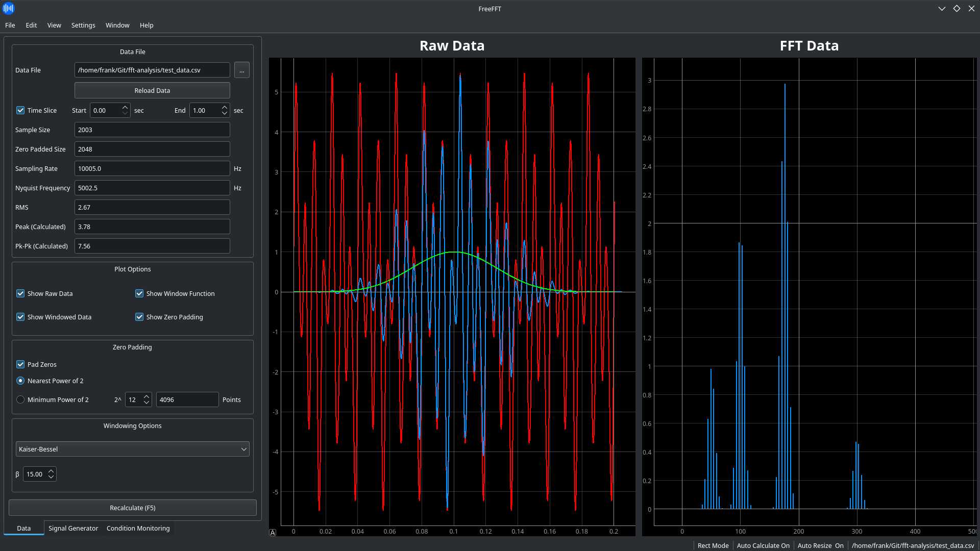Click the Recalculate (F5) button
The height and width of the screenshot is (551, 980).
pos(133,508)
